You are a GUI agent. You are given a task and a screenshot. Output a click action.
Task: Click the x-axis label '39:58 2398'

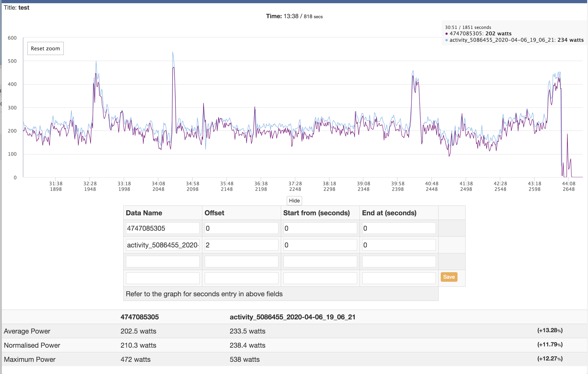coord(398,186)
